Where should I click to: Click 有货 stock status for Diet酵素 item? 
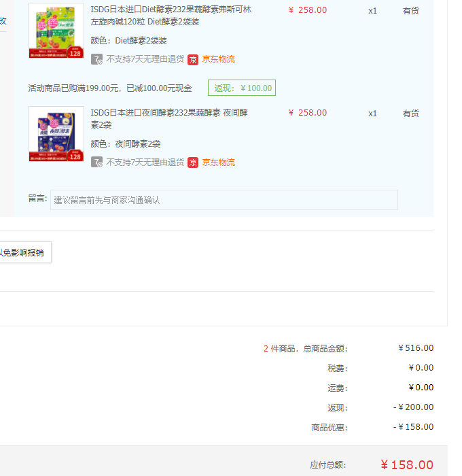click(x=411, y=11)
